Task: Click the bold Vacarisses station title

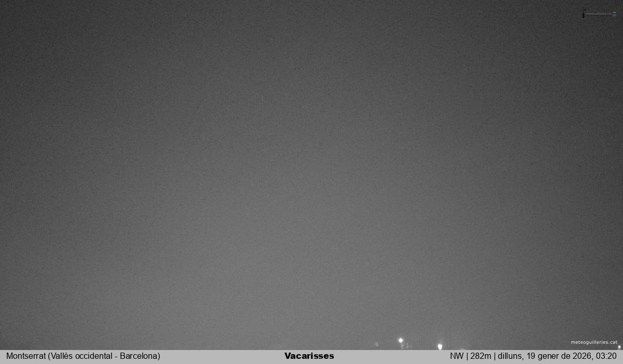Action: [x=309, y=356]
